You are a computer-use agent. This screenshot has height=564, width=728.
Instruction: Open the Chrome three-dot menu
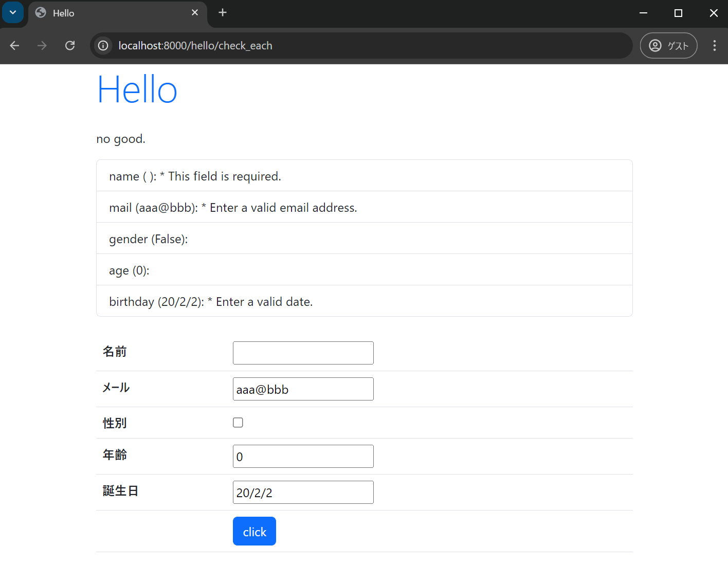point(714,45)
